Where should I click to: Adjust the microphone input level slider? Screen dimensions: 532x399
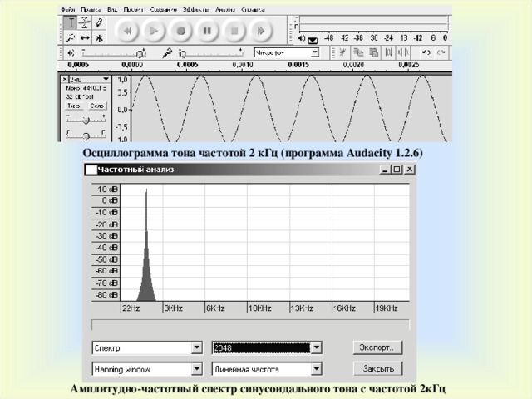211,53
